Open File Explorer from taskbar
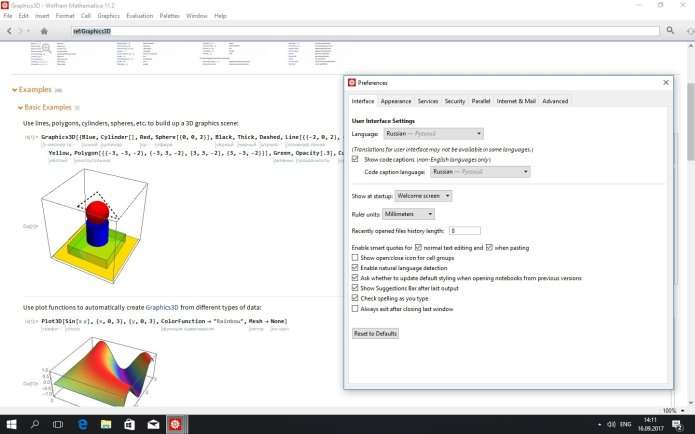Viewport: 695px width, 434px height. click(106, 424)
